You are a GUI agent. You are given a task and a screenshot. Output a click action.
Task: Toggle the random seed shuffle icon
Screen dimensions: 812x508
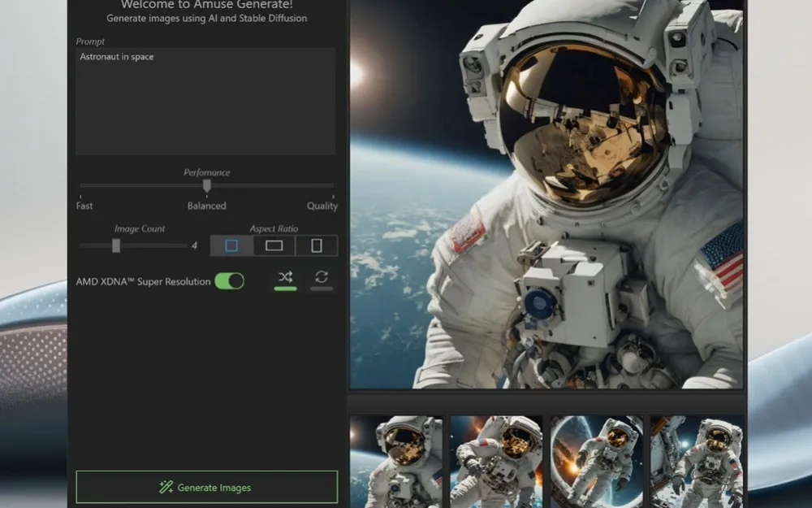(285, 280)
